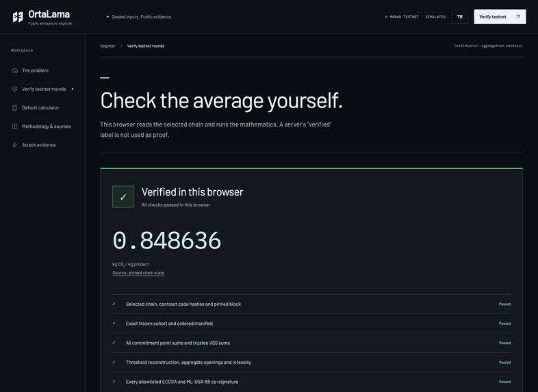Click All commitment point sums text

(178, 343)
